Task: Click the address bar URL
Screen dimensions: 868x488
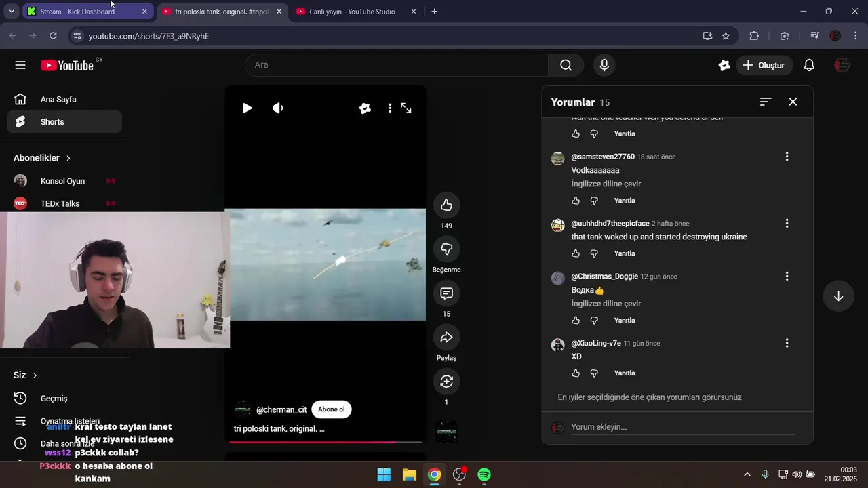Action: [x=149, y=36]
